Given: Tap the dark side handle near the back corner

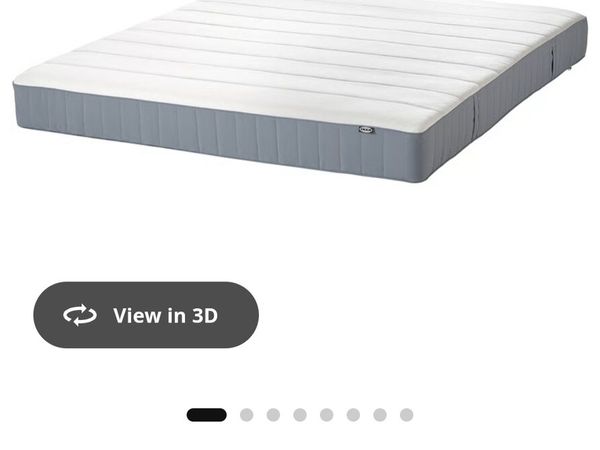Looking at the screenshot, I should click(x=553, y=58).
